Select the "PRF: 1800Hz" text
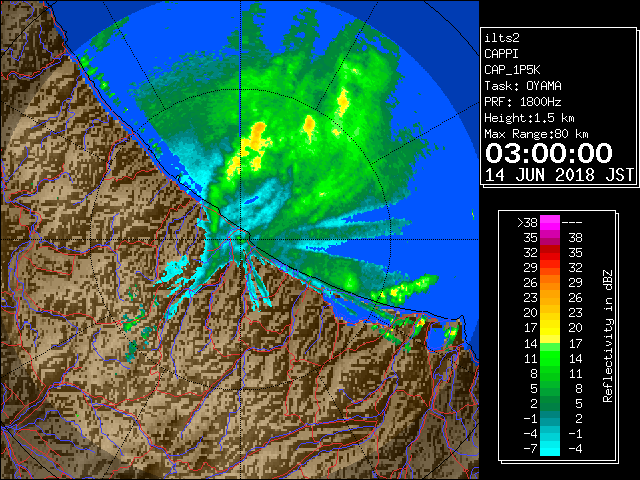This screenshot has width=640, height=480. coord(523,102)
